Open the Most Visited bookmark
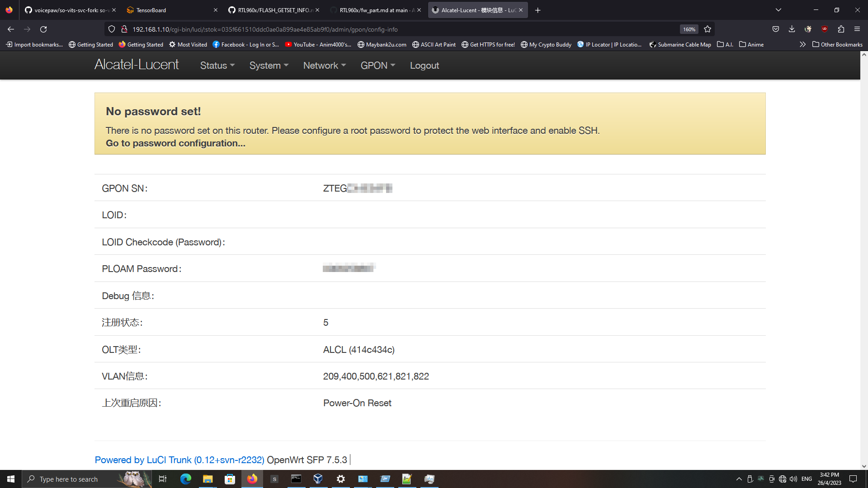The image size is (868, 488). [188, 44]
